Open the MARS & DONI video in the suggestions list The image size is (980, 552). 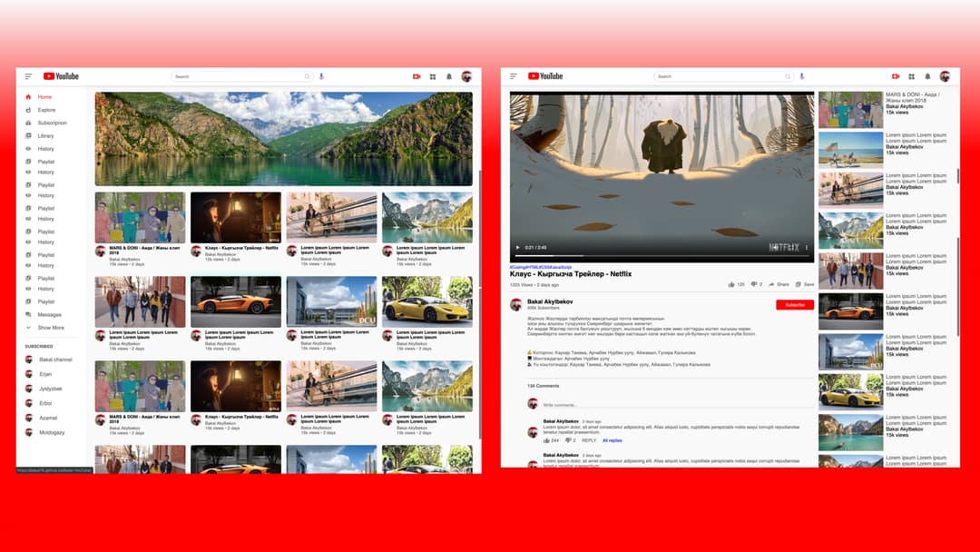(850, 109)
